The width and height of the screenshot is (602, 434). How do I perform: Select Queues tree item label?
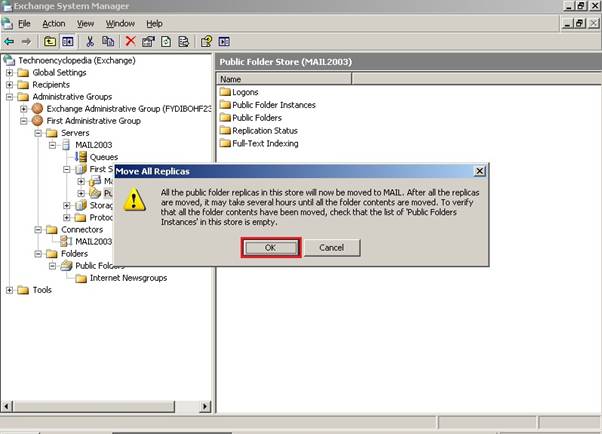point(104,157)
